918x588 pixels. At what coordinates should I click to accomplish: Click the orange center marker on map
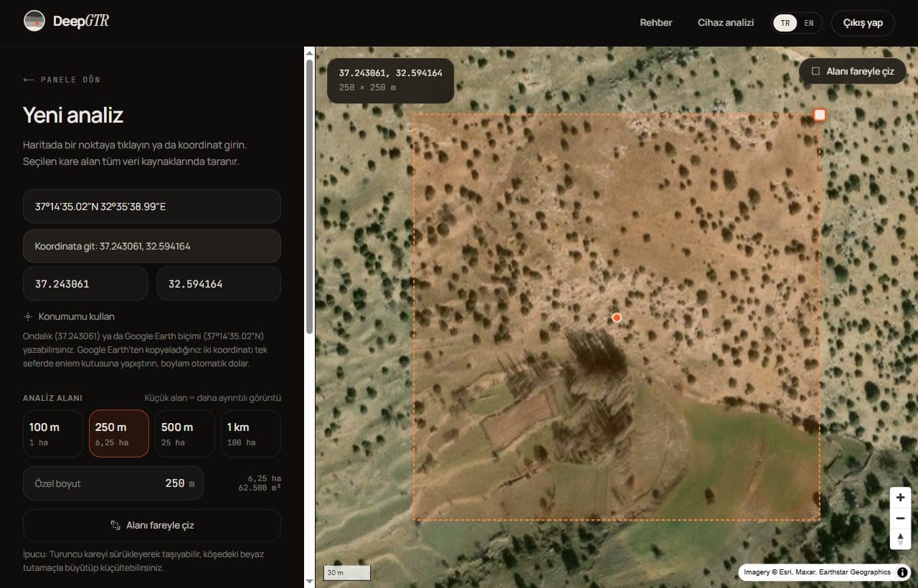point(617,318)
